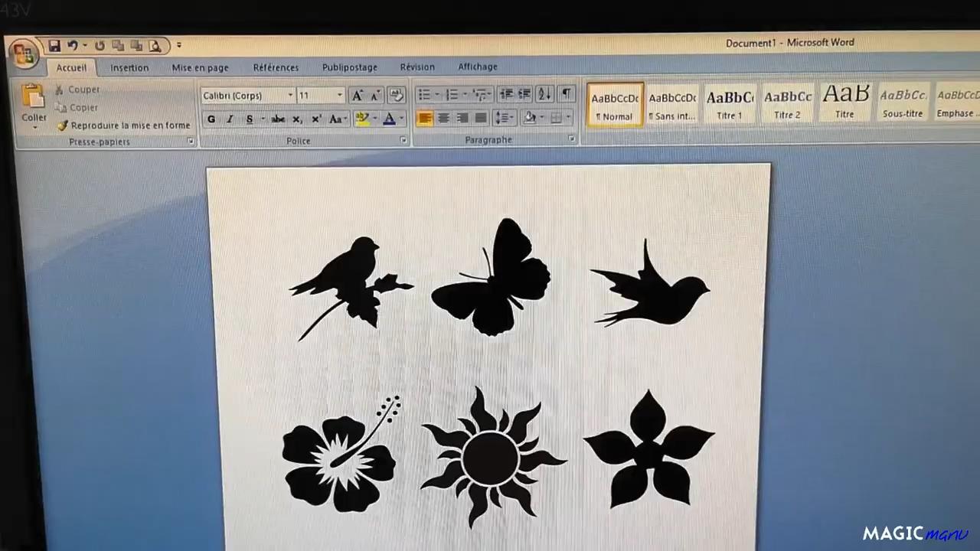980x551 pixels.
Task: Open the Révision ribbon tab
Action: click(416, 67)
